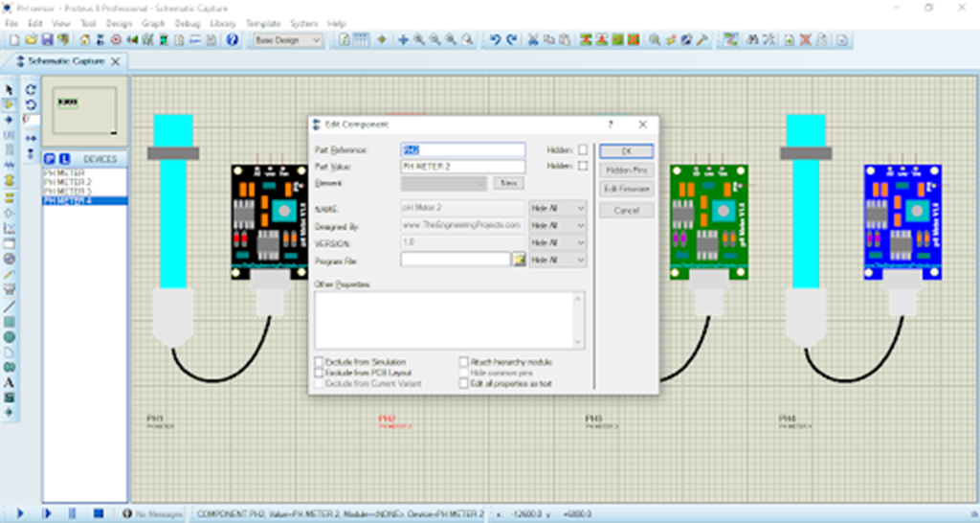Open the Design menu
This screenshot has width=980, height=523.
click(x=119, y=23)
